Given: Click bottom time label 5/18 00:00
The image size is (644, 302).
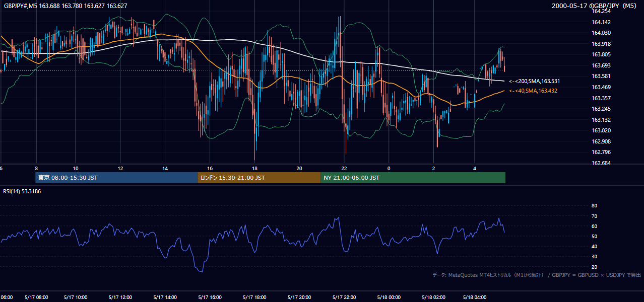Looking at the screenshot, I should [389, 297].
